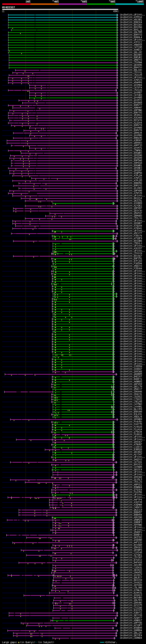This screenshot has width=146, height=644.
Task: Click UniRef100_O35559 label
Action: coord(131,366)
